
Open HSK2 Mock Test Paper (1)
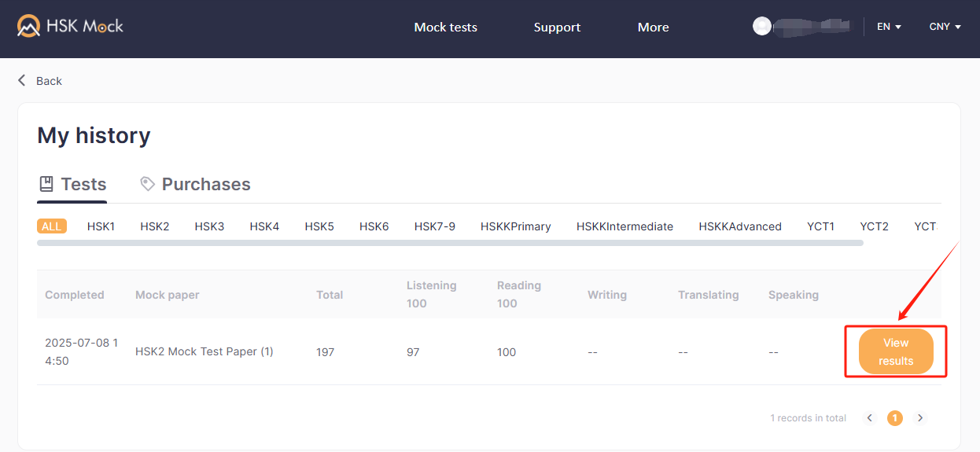204,351
